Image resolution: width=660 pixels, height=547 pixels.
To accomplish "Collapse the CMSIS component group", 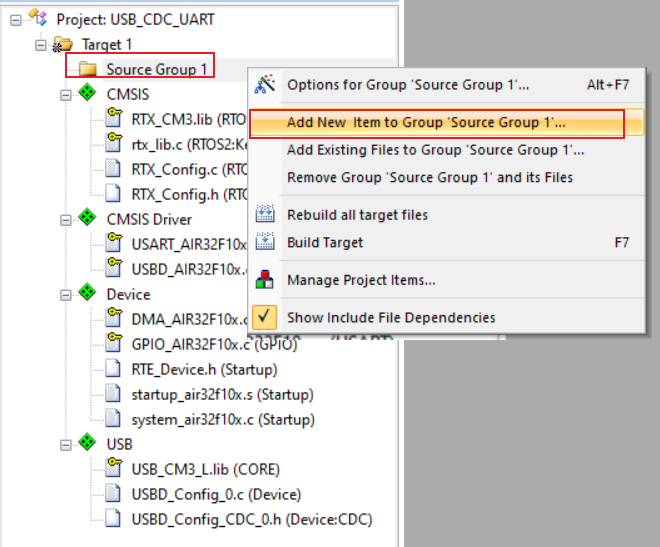I will point(66,95).
